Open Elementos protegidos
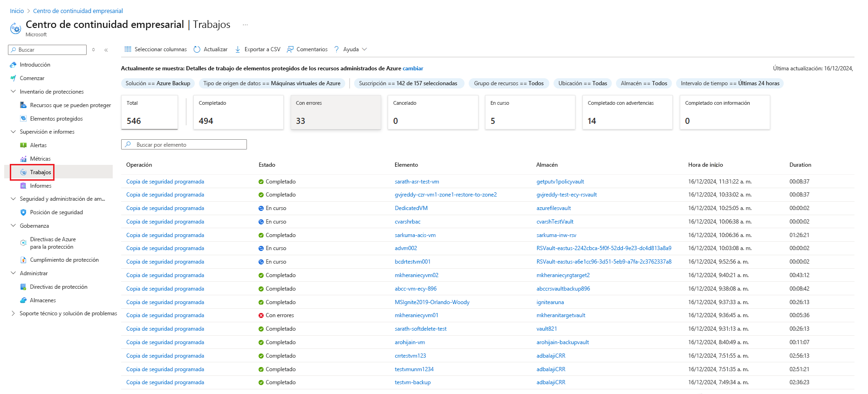 click(56, 119)
